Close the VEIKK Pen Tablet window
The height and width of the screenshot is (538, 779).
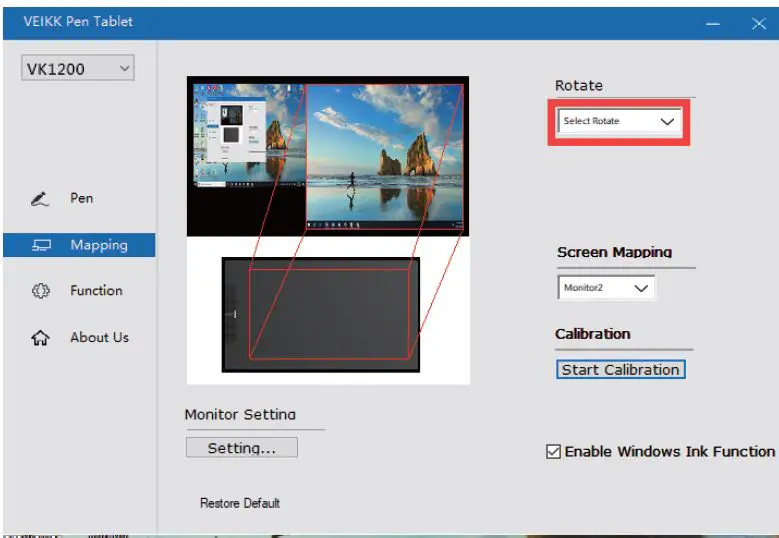pyautogui.click(x=759, y=23)
